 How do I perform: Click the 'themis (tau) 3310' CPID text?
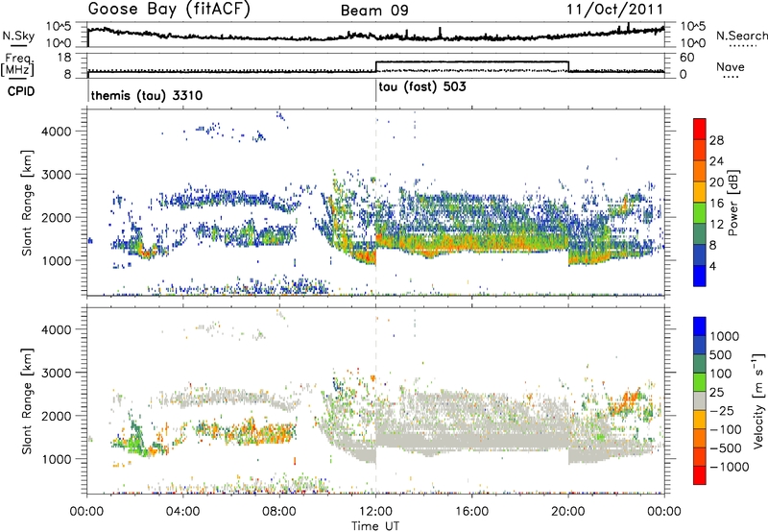tap(147, 95)
